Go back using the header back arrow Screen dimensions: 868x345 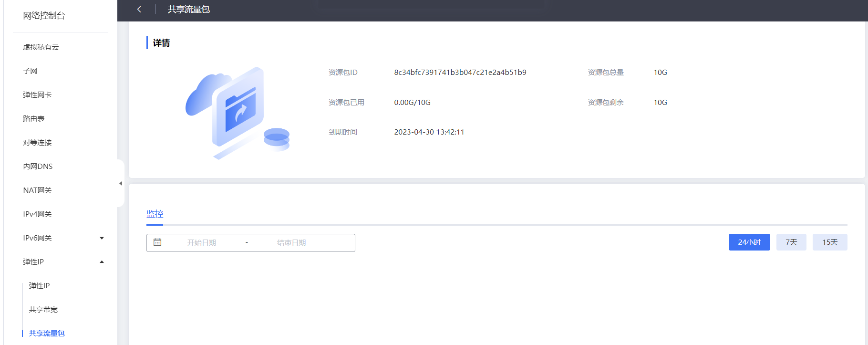[x=139, y=10]
